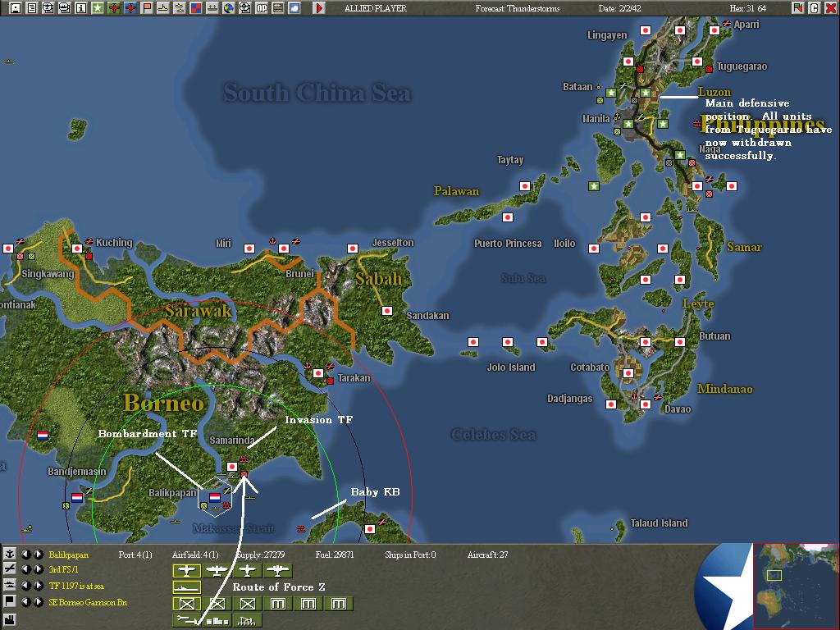Click the factory industry icon in bottom panel
This screenshot has height=630, width=840.
pyautogui.click(x=10, y=620)
